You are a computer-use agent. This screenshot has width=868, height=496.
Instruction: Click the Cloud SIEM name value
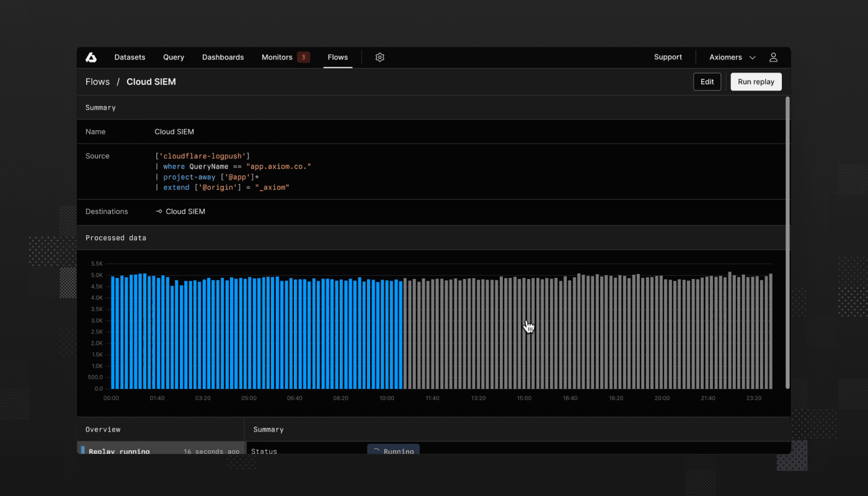click(x=174, y=132)
